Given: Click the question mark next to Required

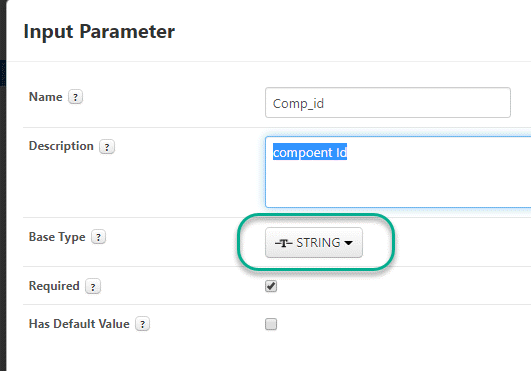Looking at the screenshot, I should tap(93, 286).
